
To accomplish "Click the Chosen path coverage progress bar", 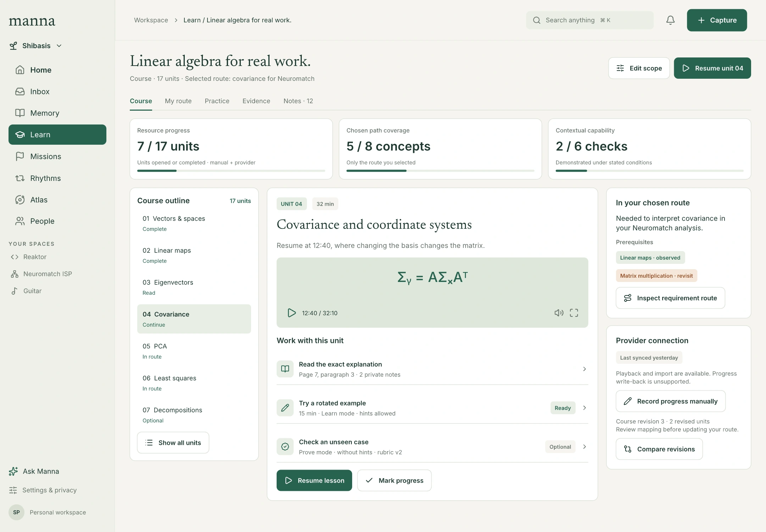I will pos(440,171).
